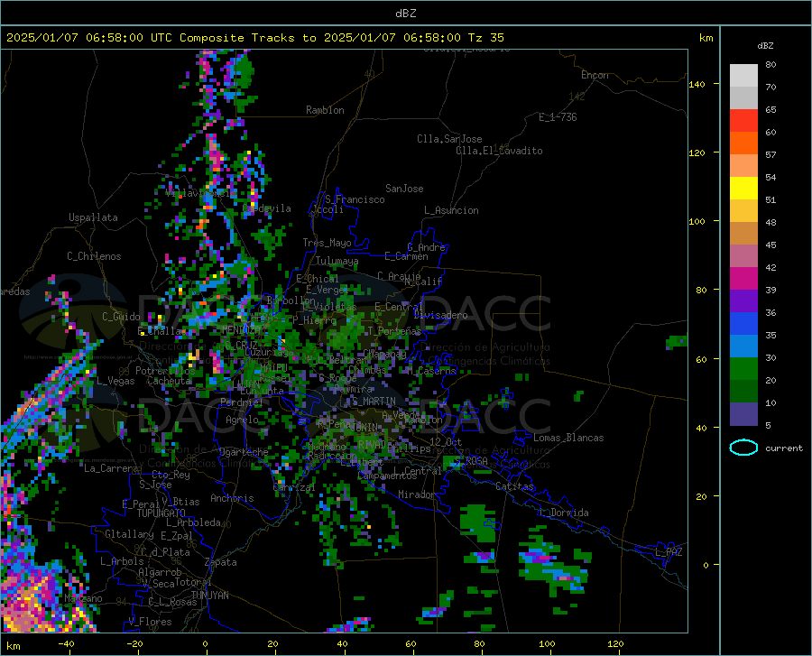Click the L_Asuncion label on the map
812x656 pixels.
(451, 210)
